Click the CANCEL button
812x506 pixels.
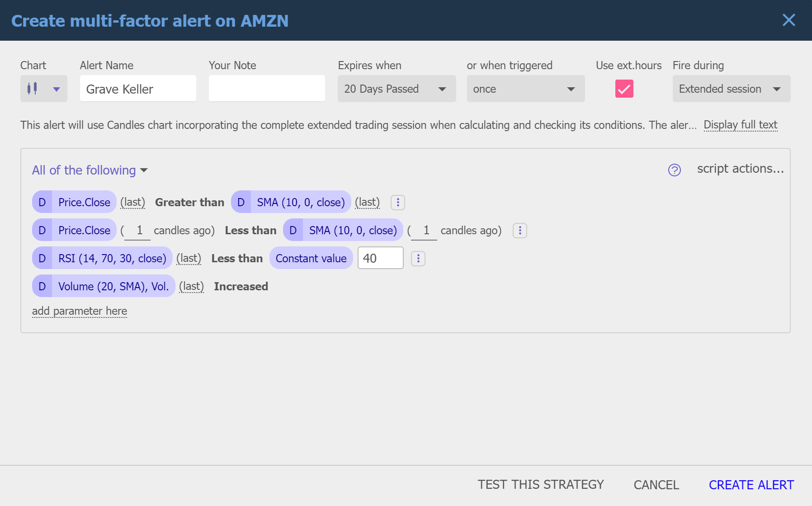pos(656,485)
